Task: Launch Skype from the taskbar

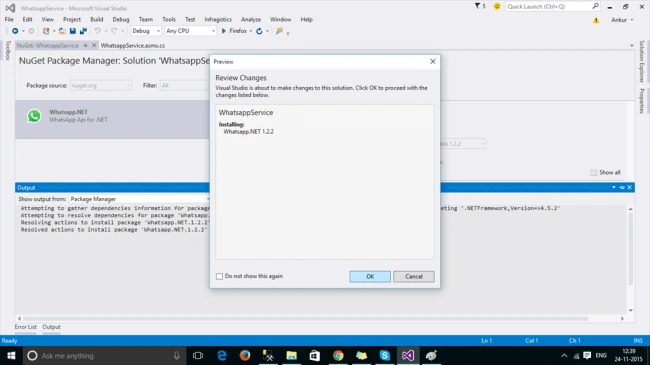Action: [385, 355]
